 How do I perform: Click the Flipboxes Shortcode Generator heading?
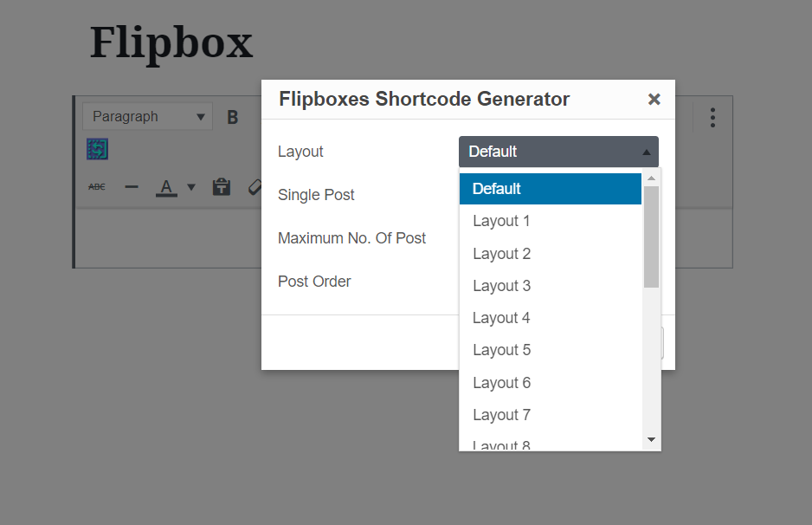[424, 99]
